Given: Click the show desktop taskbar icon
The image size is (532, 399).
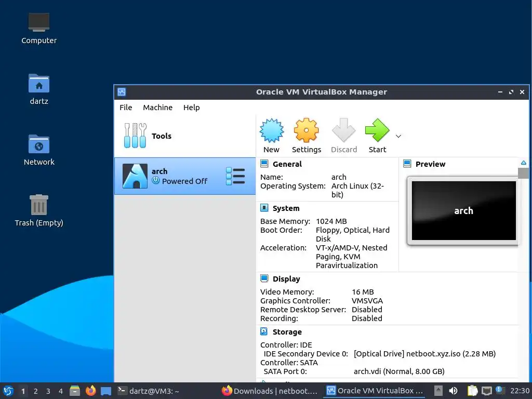Looking at the screenshot, I should [106, 391].
